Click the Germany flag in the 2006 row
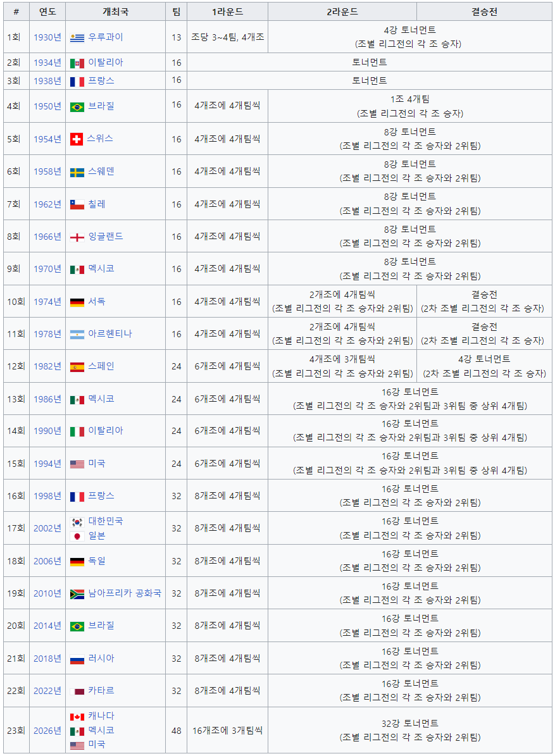Viewport: 555px width, 756px height. pyautogui.click(x=77, y=562)
